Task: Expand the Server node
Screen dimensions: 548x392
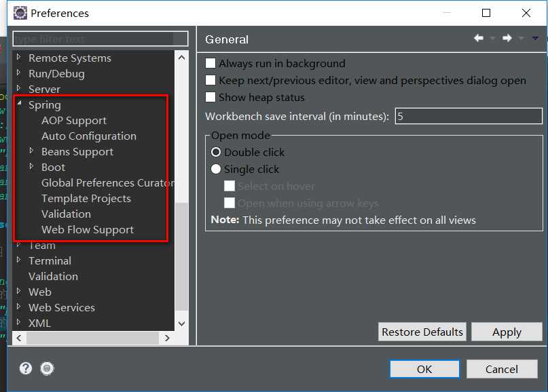Action: [x=19, y=88]
